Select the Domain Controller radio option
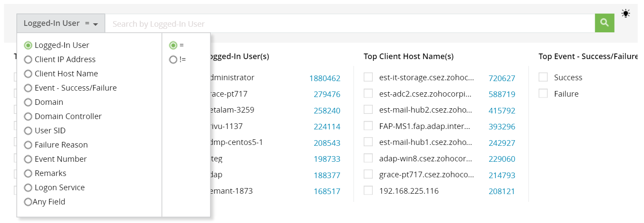 pos(28,116)
